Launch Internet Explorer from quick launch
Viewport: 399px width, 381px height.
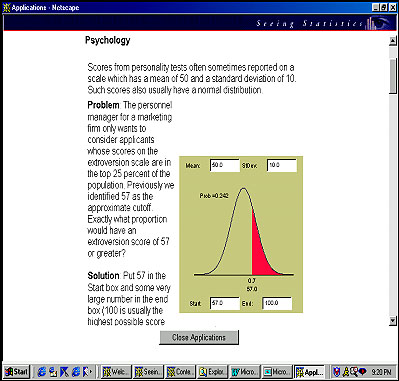42,372
